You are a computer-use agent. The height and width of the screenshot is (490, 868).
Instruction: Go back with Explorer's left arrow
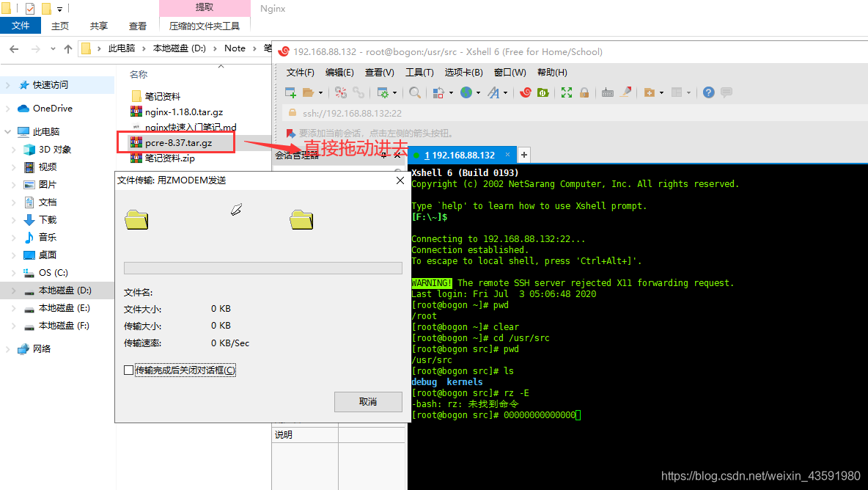click(15, 48)
